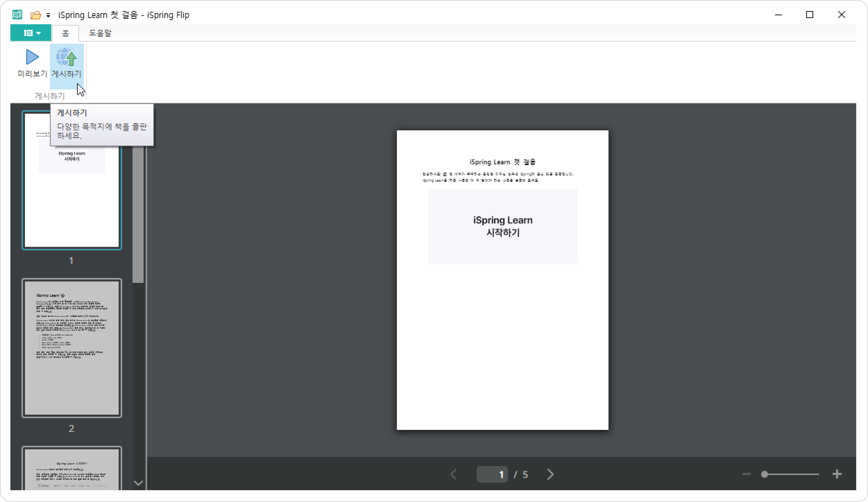Click the thumbnail label "1"
The width and height of the screenshot is (868, 502).
tap(71, 261)
